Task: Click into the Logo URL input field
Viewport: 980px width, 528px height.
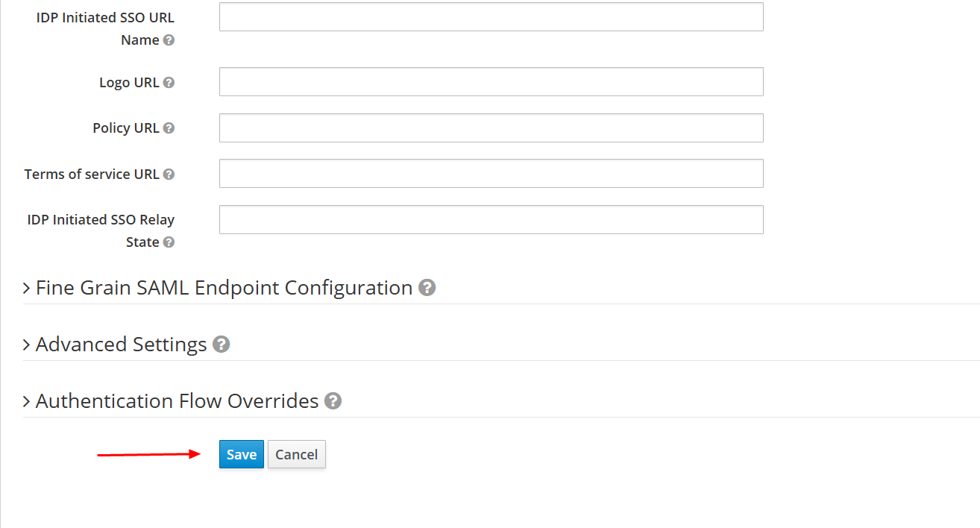Action: (491, 82)
